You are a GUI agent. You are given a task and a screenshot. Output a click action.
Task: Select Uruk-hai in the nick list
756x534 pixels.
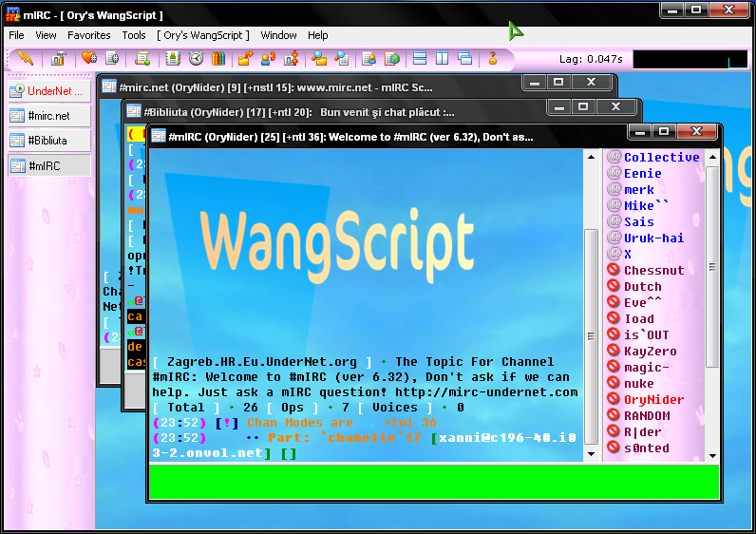[653, 238]
